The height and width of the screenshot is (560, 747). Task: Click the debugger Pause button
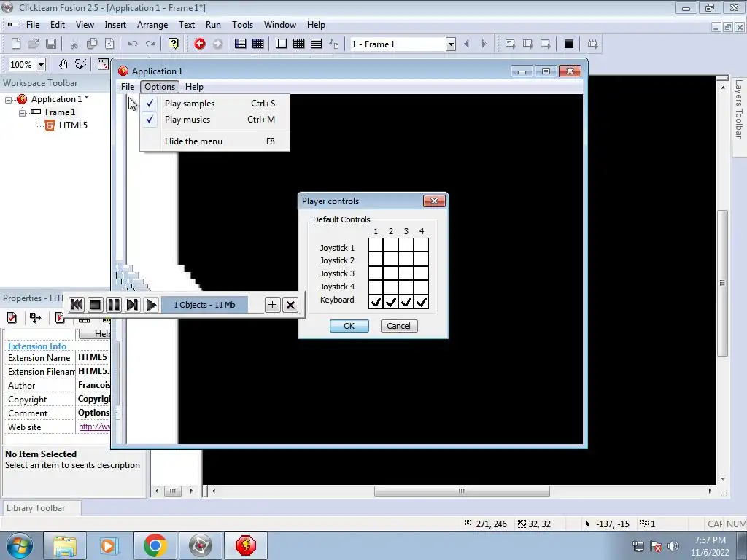(x=113, y=305)
